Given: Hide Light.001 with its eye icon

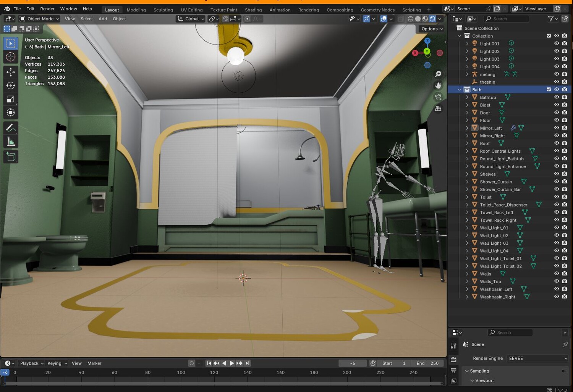Looking at the screenshot, I should (557, 44).
